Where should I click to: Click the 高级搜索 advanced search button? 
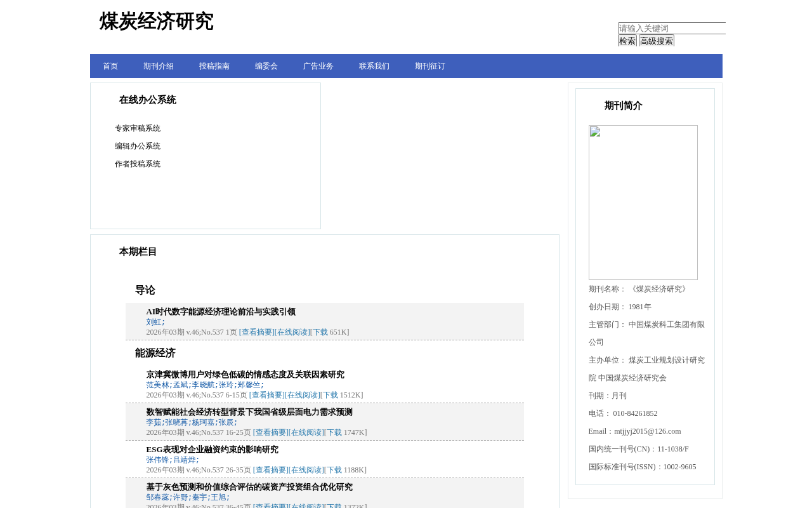657,41
